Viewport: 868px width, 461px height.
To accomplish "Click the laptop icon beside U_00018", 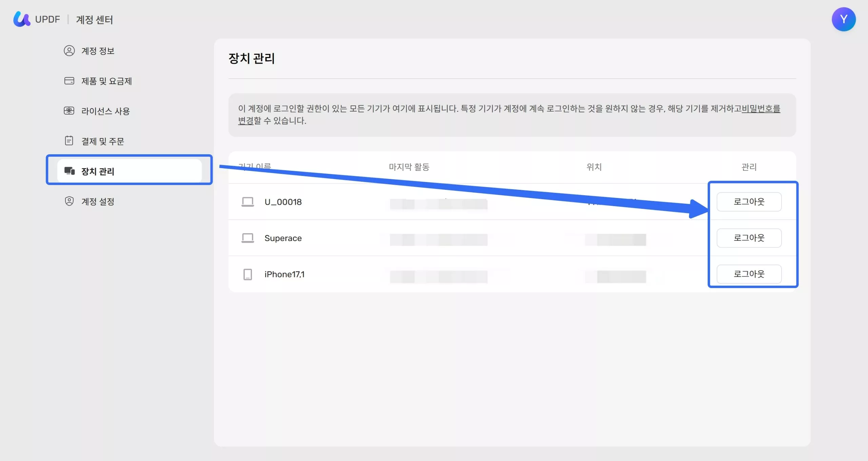I will 248,202.
